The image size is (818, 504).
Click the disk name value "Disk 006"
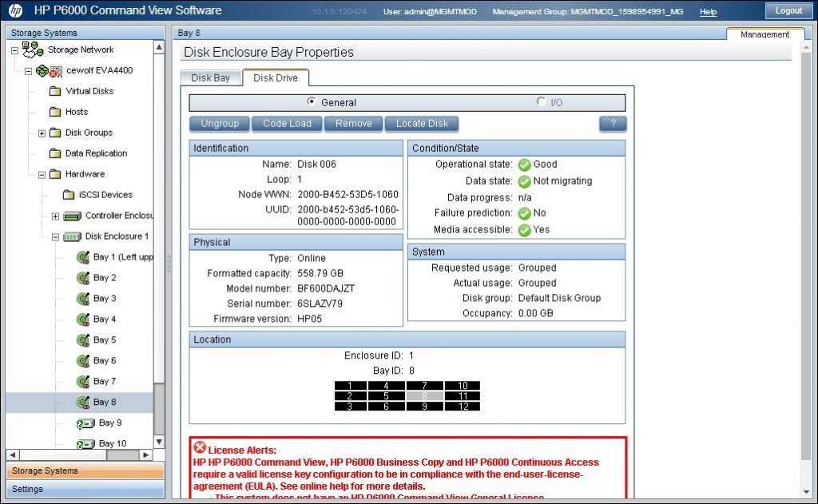click(x=316, y=164)
